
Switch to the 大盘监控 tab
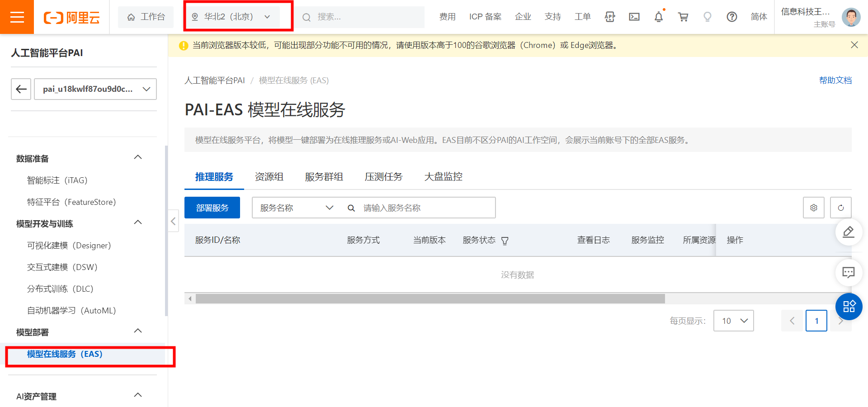pyautogui.click(x=443, y=177)
